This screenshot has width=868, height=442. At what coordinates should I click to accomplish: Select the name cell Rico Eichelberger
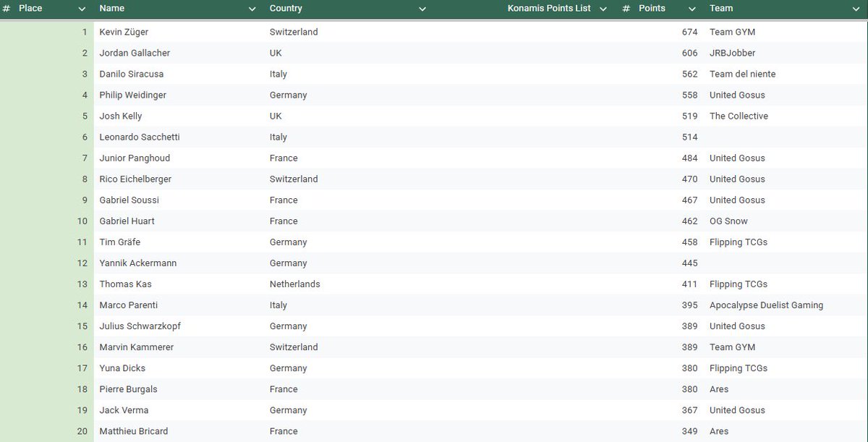pyautogui.click(x=136, y=179)
